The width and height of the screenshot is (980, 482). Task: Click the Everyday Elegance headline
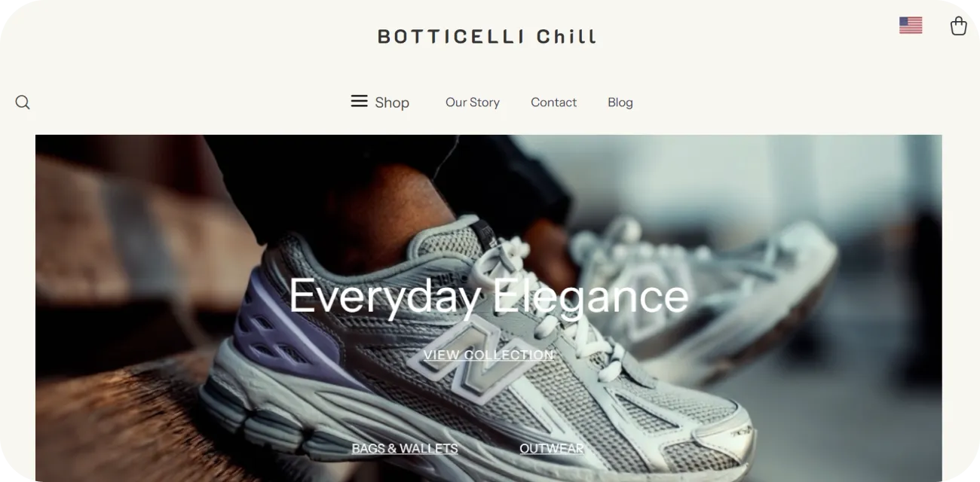488,295
